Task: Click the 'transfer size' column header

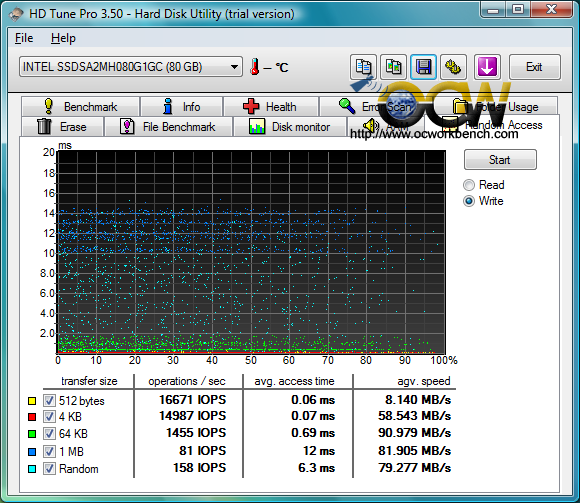Action: click(x=89, y=381)
